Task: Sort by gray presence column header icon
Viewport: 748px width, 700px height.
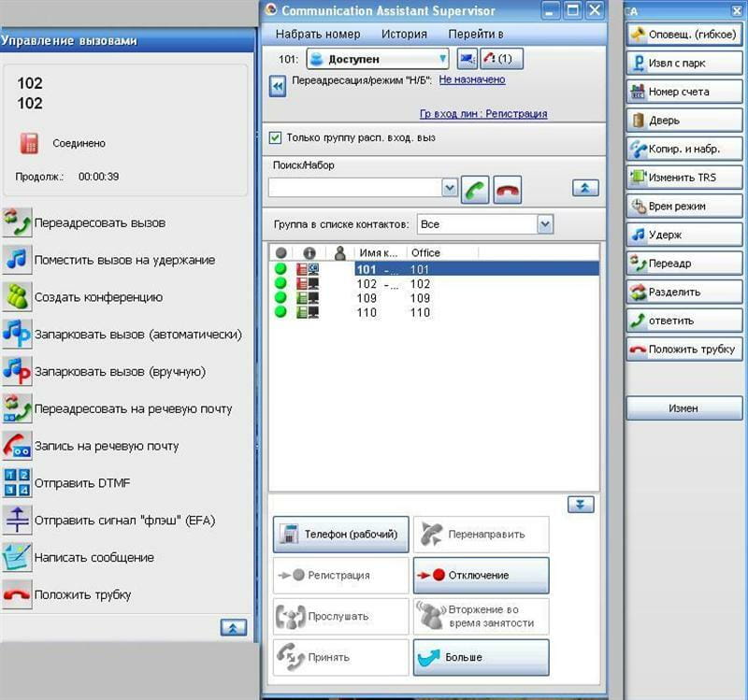Action: coord(281,252)
